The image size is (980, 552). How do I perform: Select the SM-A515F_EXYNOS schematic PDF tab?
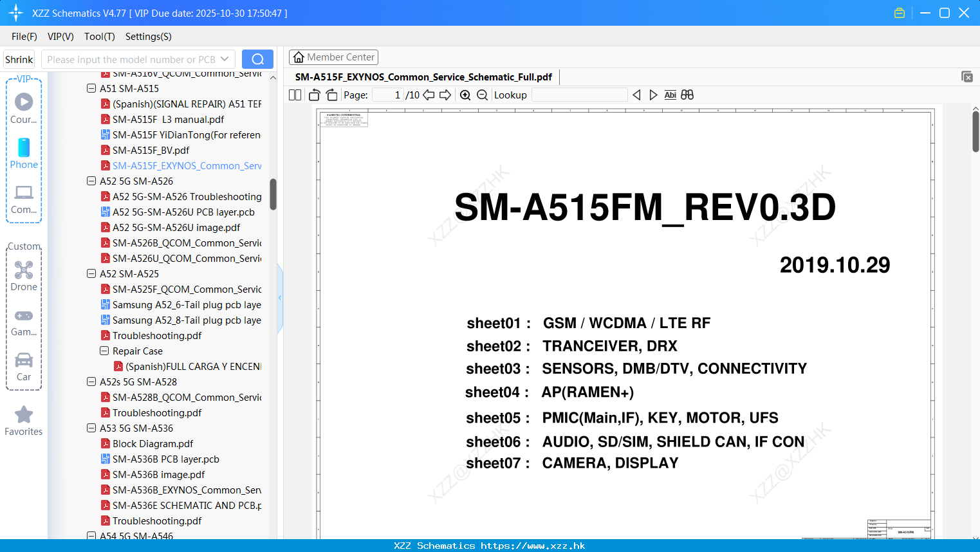pyautogui.click(x=423, y=77)
